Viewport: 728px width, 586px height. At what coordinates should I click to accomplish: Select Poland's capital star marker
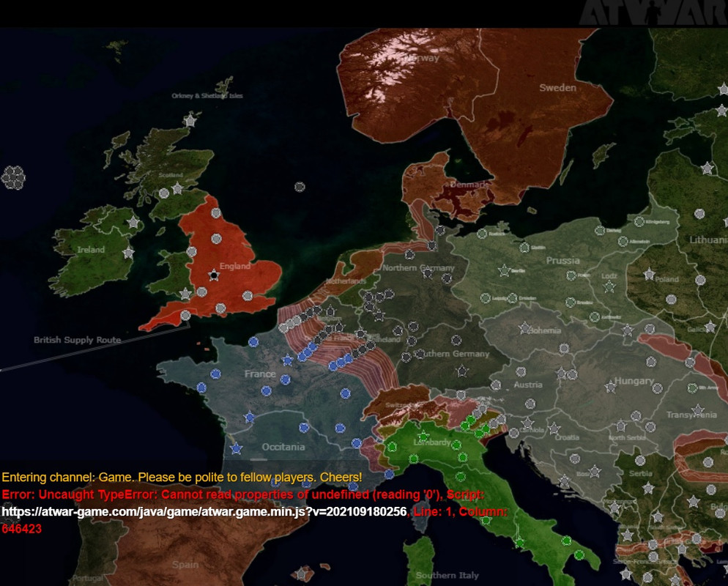pyautogui.click(x=649, y=275)
